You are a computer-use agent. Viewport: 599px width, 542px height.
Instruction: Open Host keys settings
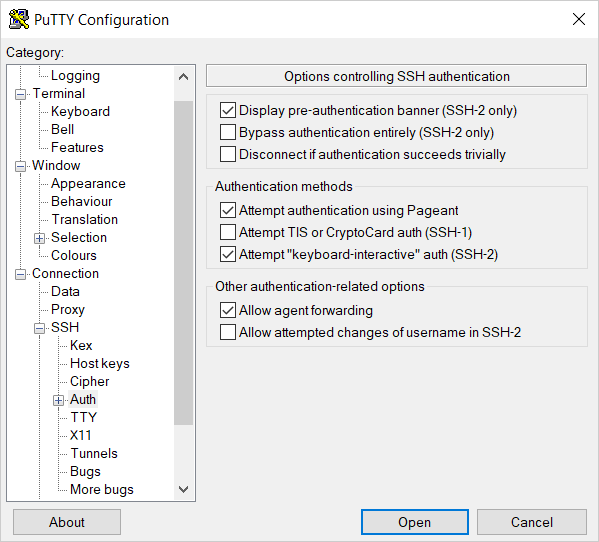100,364
